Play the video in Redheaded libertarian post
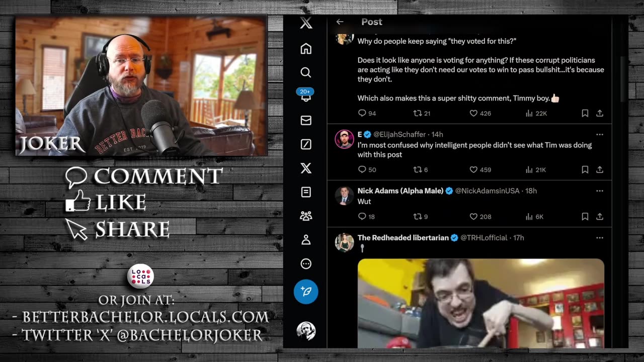Screen dimensions: 644x362 (x=481, y=303)
